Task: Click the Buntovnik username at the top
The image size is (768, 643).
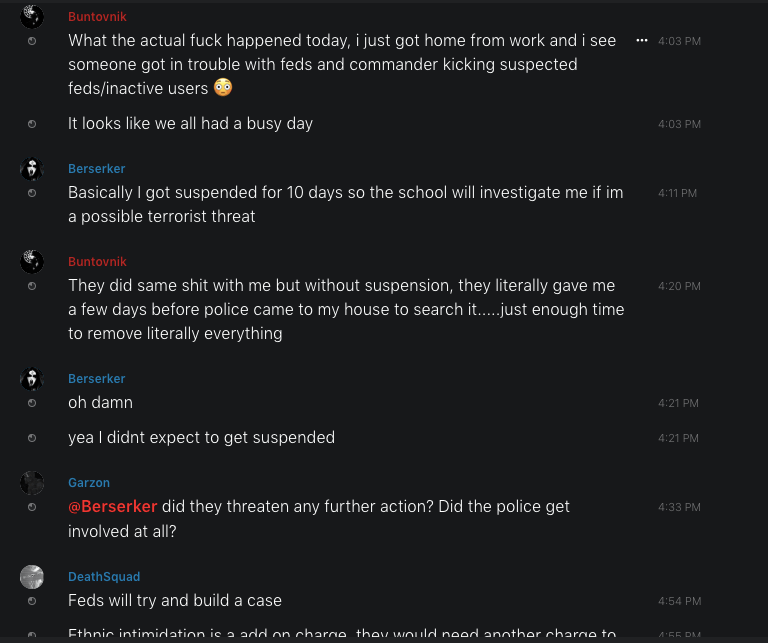Action: 97,17
